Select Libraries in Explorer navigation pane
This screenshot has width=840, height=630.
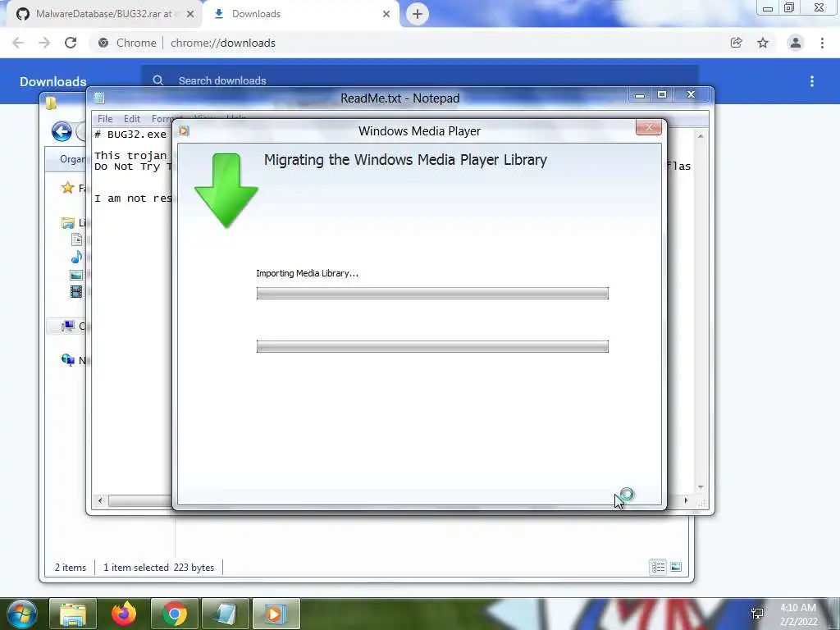69,223
